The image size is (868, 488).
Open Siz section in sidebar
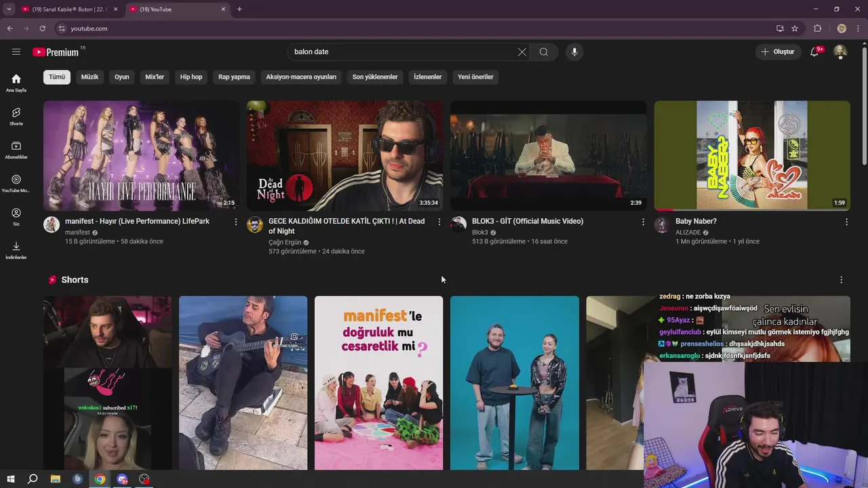16,217
